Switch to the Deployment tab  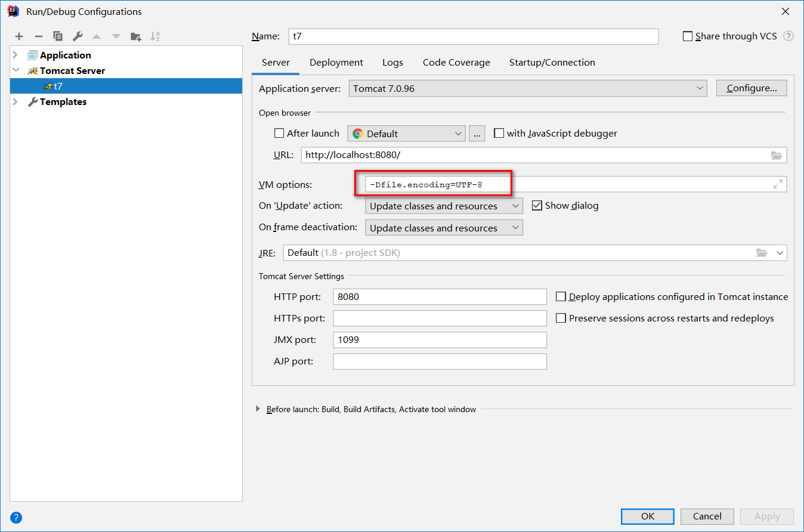point(336,63)
